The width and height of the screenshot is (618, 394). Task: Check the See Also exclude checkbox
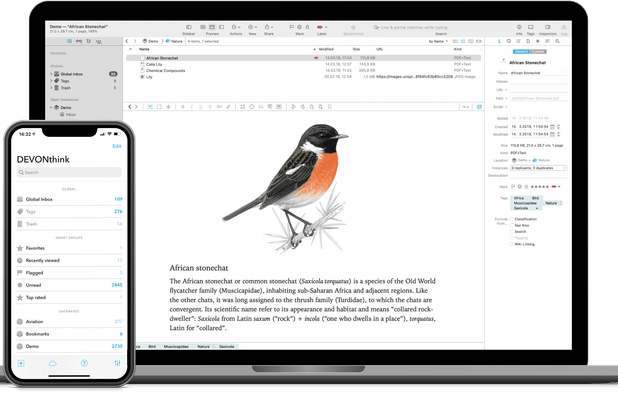pyautogui.click(x=512, y=225)
